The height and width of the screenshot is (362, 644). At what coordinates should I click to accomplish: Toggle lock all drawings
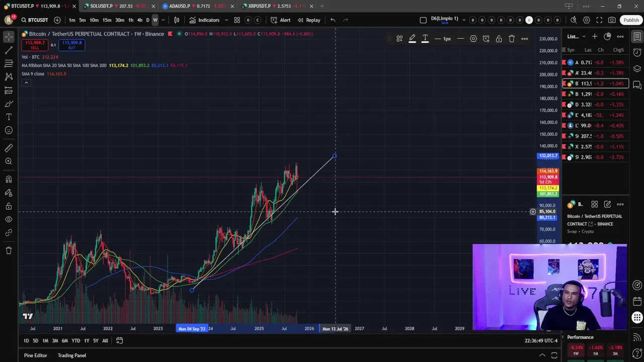9,206
